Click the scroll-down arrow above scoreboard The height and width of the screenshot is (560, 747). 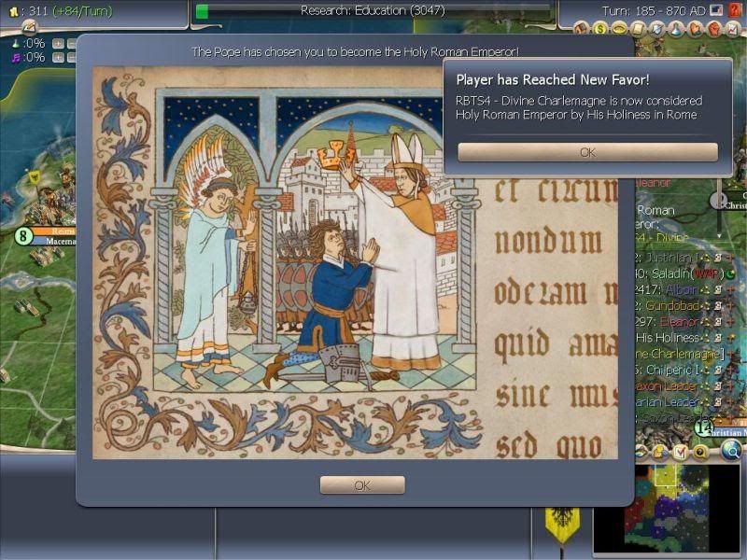719,236
